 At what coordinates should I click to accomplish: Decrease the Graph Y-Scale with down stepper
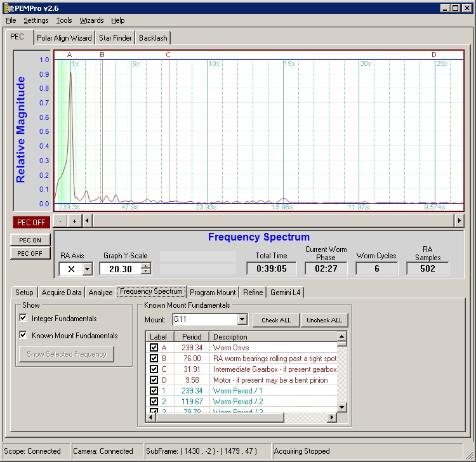click(146, 272)
